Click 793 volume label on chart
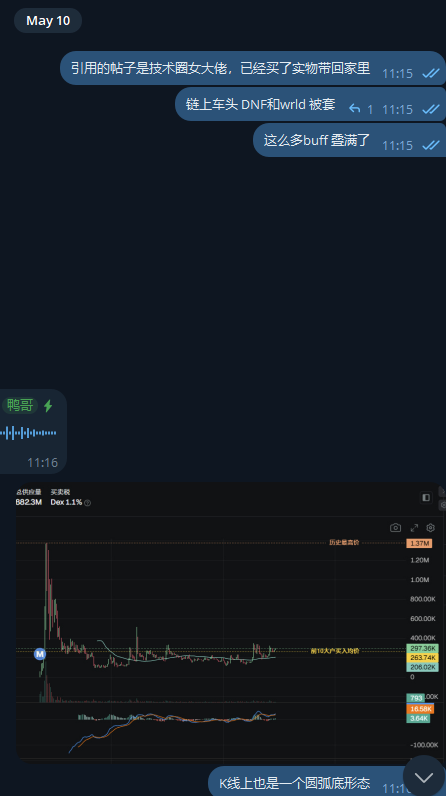446x796 pixels. [416, 698]
